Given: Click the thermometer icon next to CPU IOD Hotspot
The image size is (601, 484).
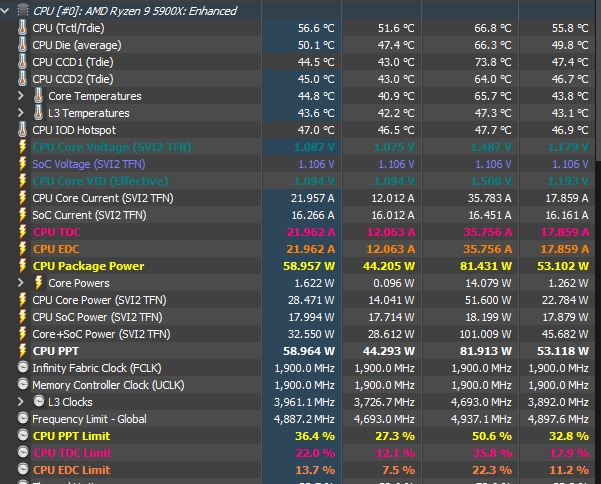Looking at the screenshot, I should [23, 130].
